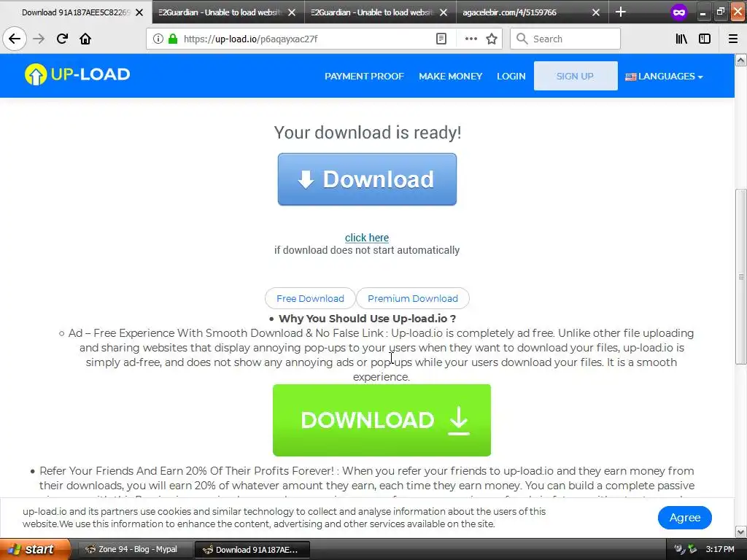Bookmark this page with the star icon

(x=492, y=39)
